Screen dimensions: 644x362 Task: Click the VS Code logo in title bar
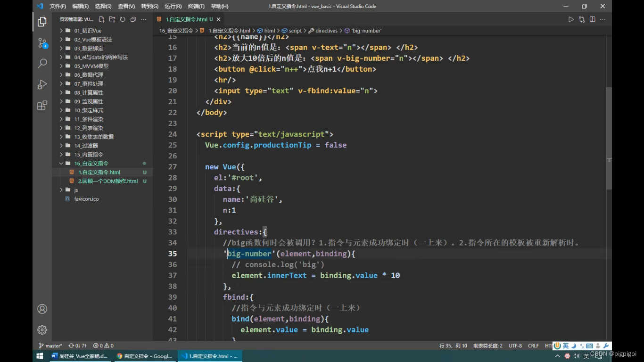40,6
